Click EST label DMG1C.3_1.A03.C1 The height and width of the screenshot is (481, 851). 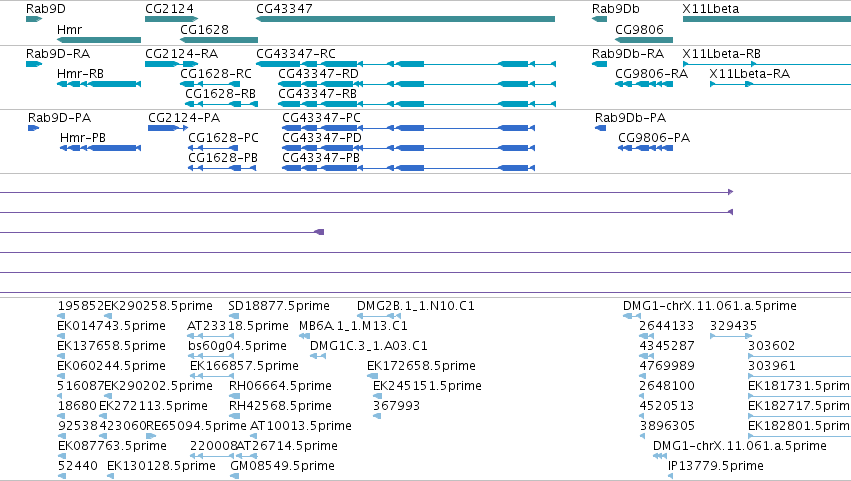coord(369,346)
